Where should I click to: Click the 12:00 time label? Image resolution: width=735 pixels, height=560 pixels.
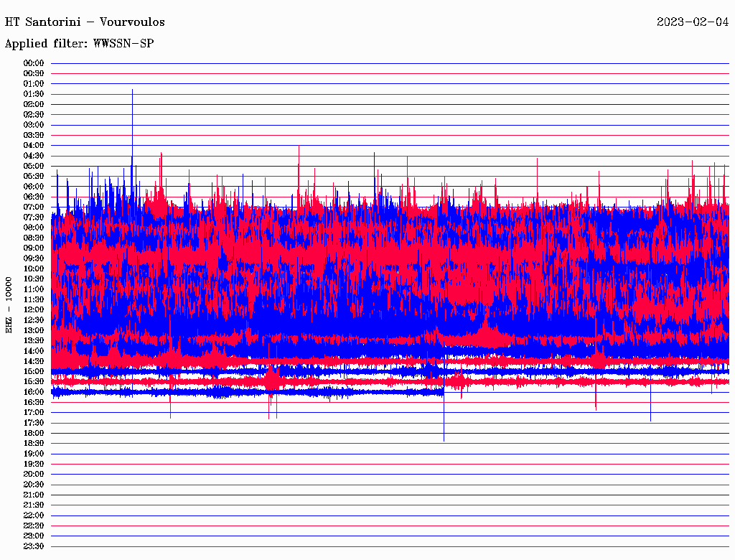click(x=34, y=309)
